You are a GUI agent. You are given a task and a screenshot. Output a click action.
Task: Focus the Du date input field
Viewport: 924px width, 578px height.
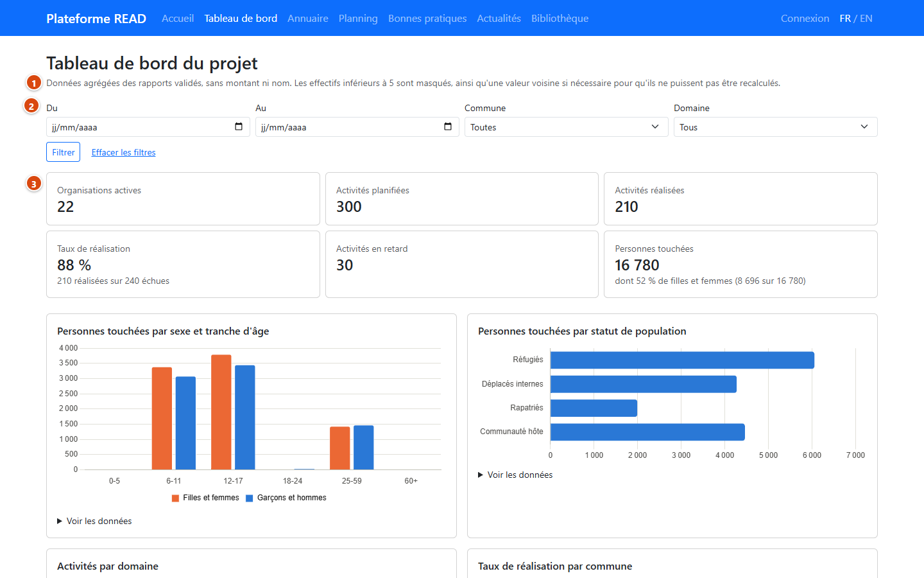click(148, 127)
